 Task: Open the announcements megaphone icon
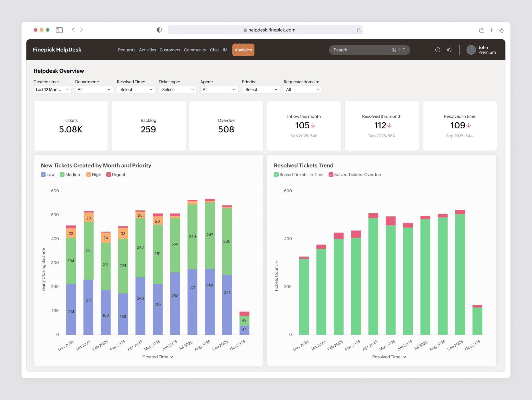[x=450, y=50]
